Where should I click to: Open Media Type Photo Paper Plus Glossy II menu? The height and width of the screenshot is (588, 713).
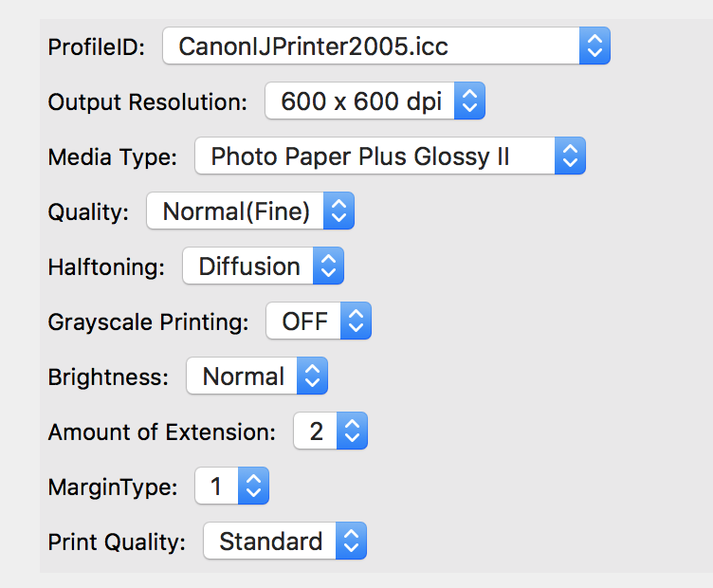coord(375,156)
